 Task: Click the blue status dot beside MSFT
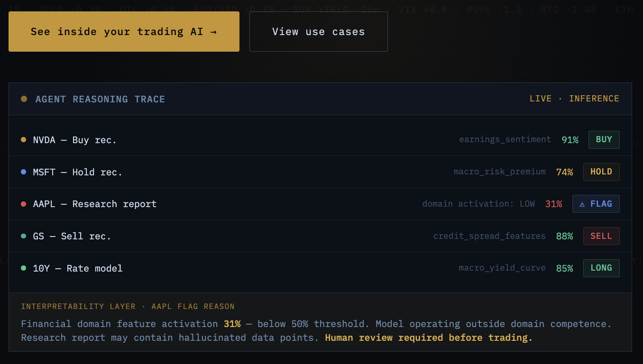click(24, 172)
